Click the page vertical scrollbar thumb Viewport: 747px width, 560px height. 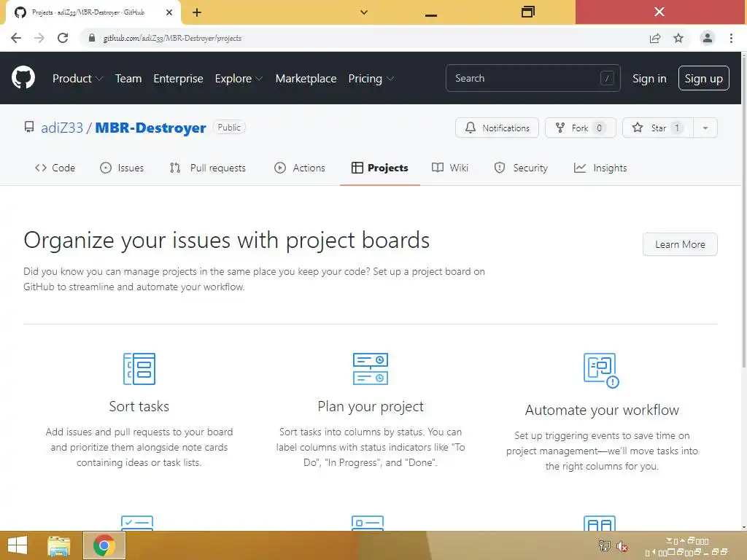[743, 212]
